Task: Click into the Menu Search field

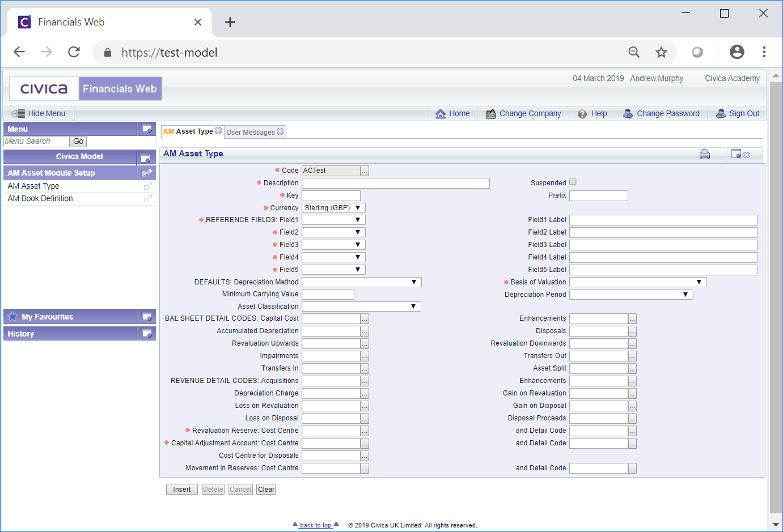Action: 36,142
